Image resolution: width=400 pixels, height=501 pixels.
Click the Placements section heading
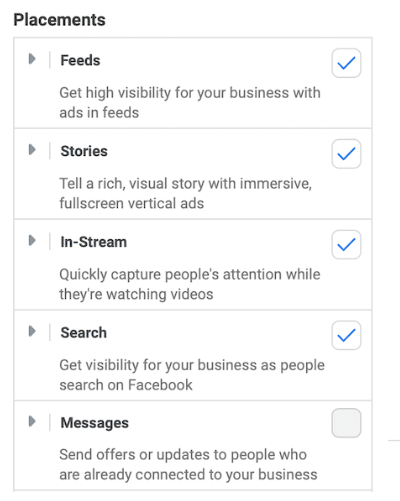[x=60, y=20]
